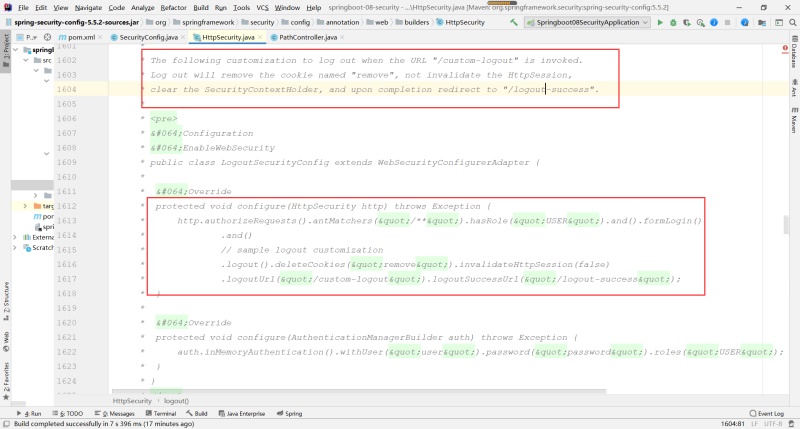This screenshot has height=429, width=800.
Task: Expand Scratches node in project tree
Action: tap(15, 248)
